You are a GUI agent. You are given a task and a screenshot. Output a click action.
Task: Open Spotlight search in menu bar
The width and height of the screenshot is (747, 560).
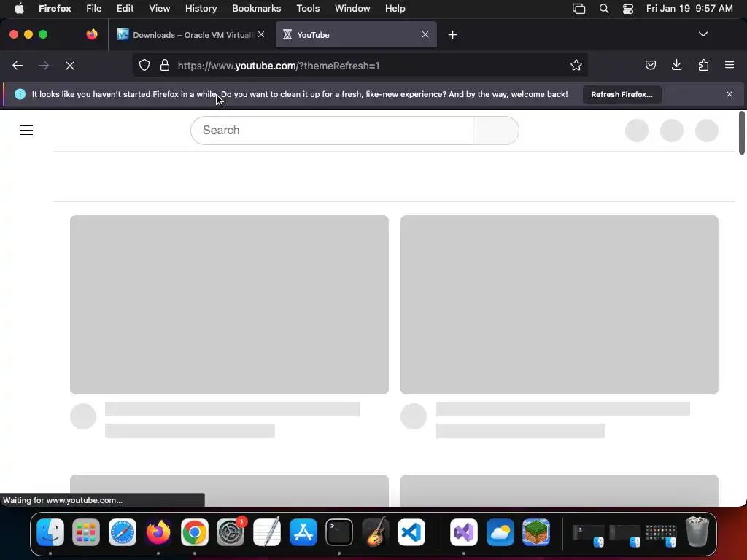point(603,9)
